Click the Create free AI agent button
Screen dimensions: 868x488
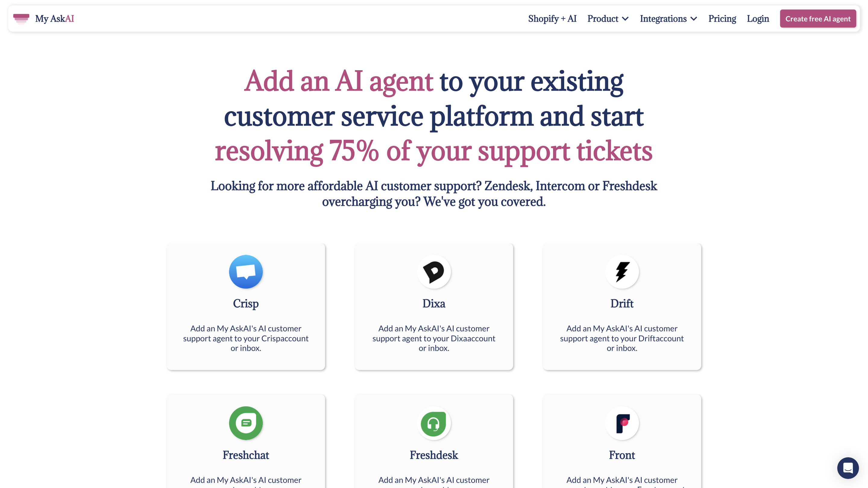coord(818,18)
